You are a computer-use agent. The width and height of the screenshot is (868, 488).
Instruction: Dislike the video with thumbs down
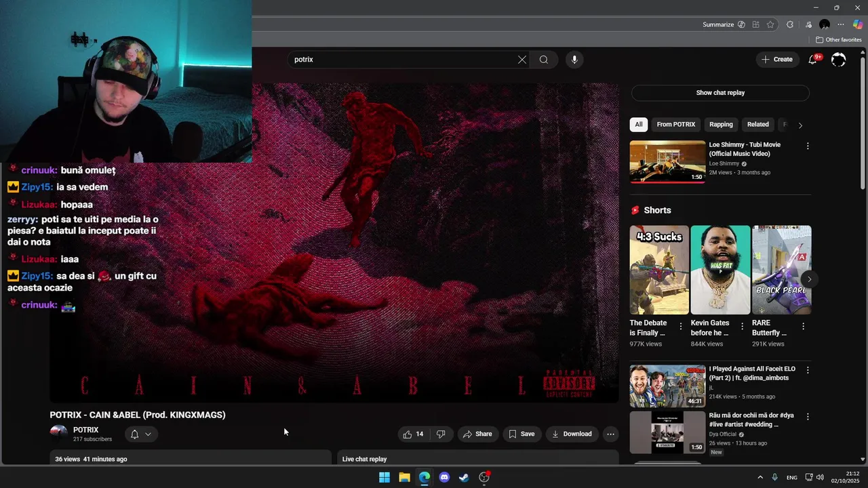pyautogui.click(x=441, y=434)
